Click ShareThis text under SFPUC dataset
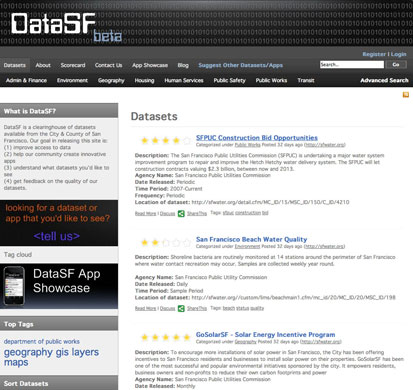 (197, 214)
